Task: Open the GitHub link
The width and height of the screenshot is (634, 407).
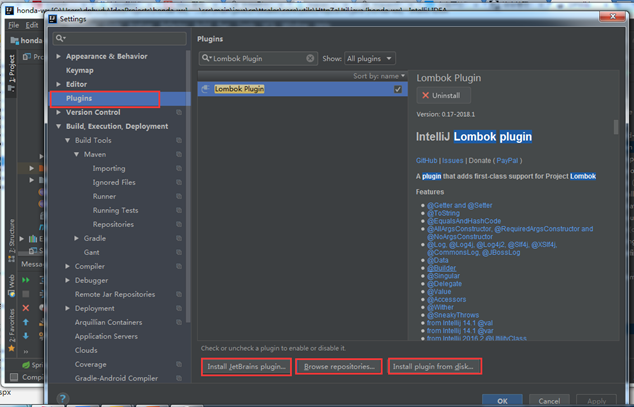Action: [427, 160]
